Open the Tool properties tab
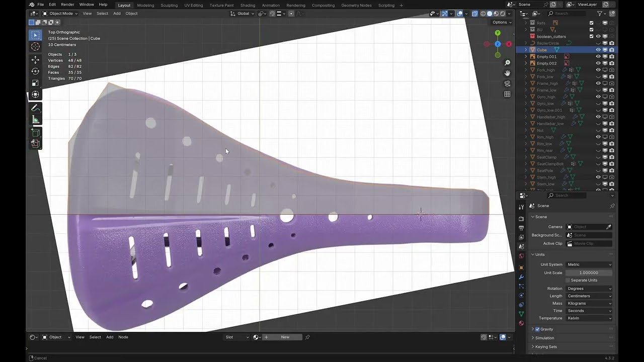This screenshot has width=644, height=362. 521,207
